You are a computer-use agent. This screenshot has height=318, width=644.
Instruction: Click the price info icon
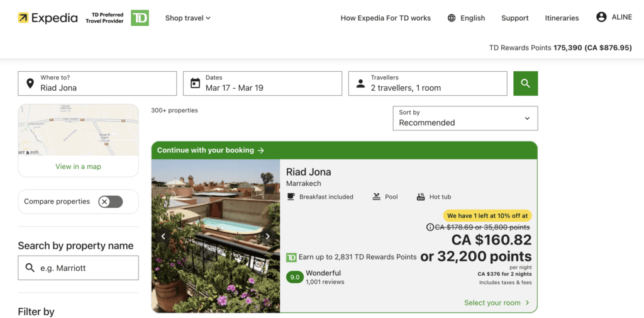(x=430, y=227)
